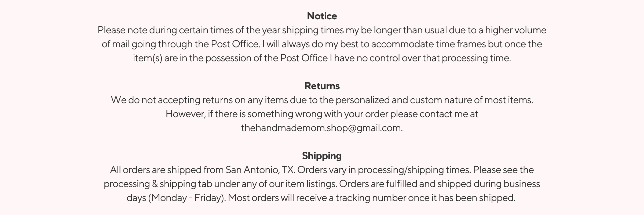Click the line starting 'of mail going through'
Screen dimensions: 644x215
pyautogui.click(x=322, y=44)
